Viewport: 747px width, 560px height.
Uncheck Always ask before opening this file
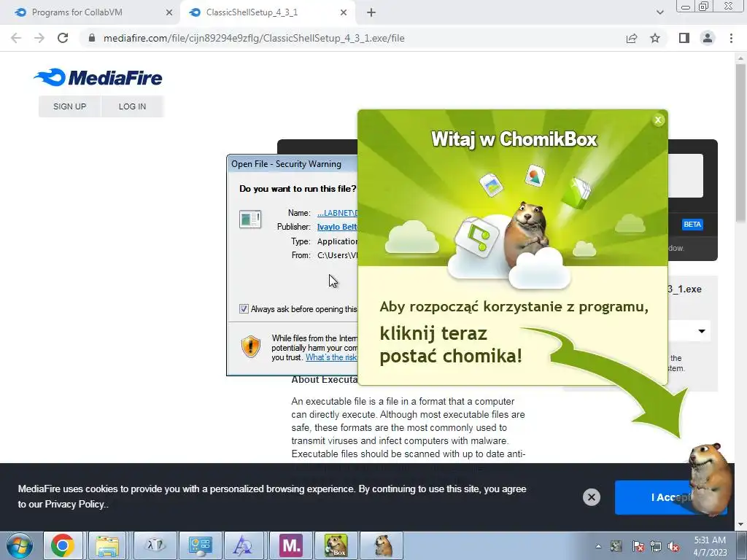[244, 308]
